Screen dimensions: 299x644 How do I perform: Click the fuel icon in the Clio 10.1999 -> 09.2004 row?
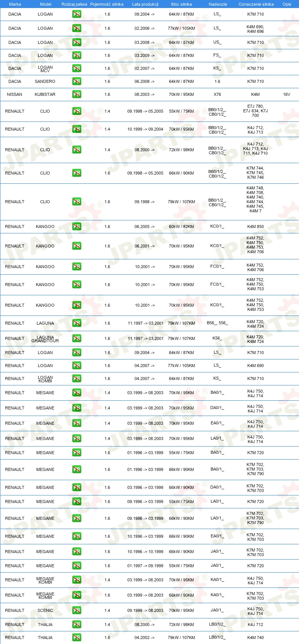76,129
